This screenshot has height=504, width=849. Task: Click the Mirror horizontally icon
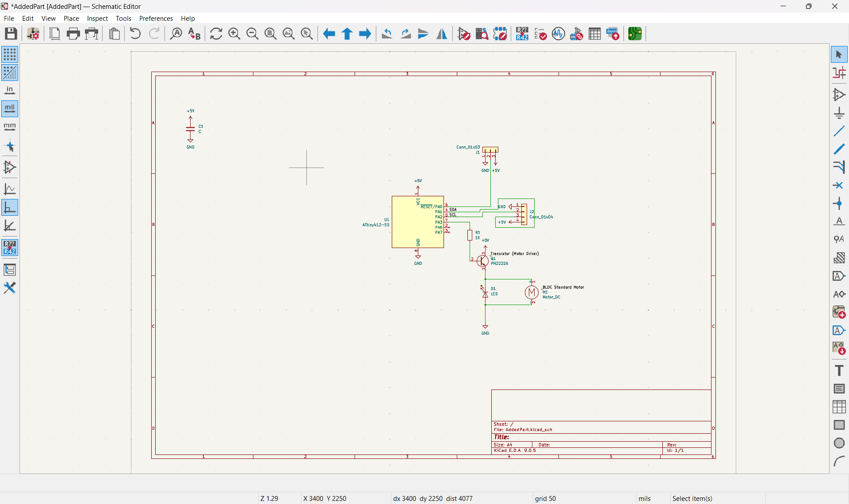[x=441, y=34]
